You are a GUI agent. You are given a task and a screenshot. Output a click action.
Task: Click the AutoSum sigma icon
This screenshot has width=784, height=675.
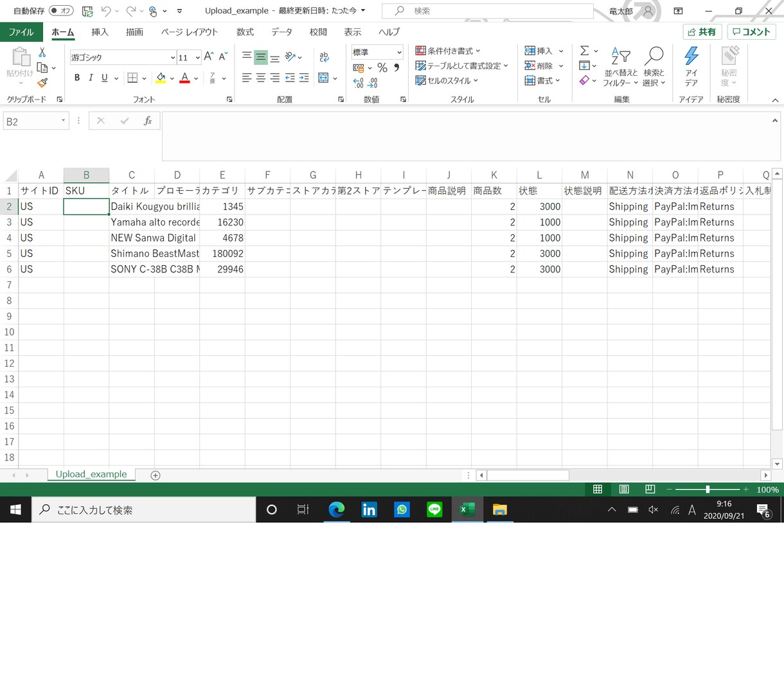pyautogui.click(x=585, y=51)
